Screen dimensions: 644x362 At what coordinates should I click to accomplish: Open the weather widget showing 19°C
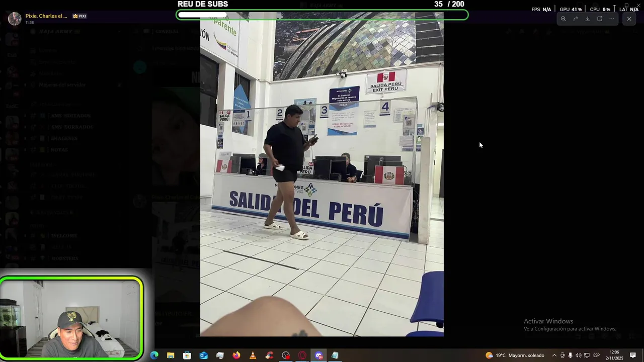(515, 355)
